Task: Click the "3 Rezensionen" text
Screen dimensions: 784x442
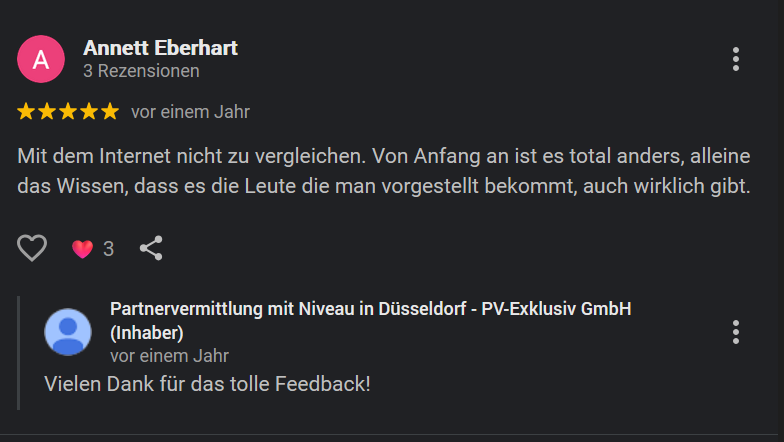Action: 141,71
